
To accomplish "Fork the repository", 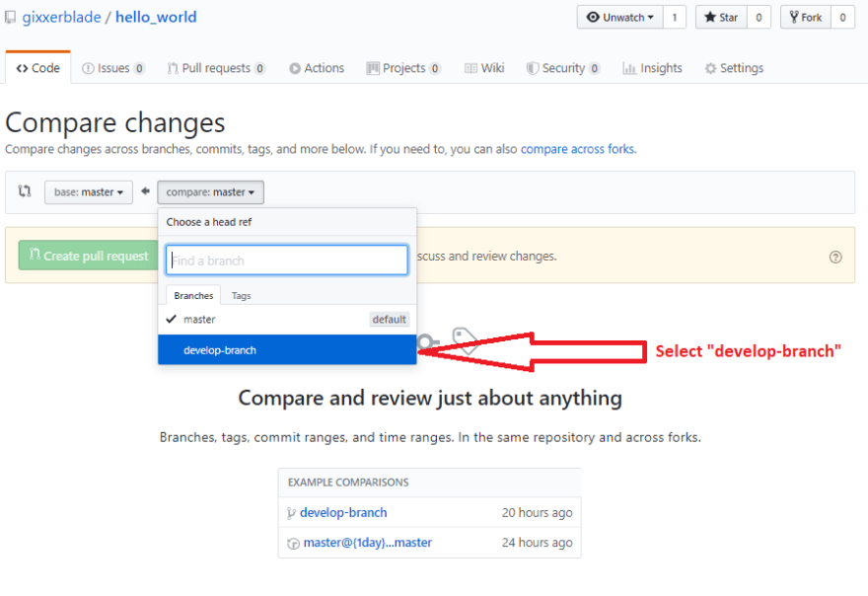I will [806, 17].
